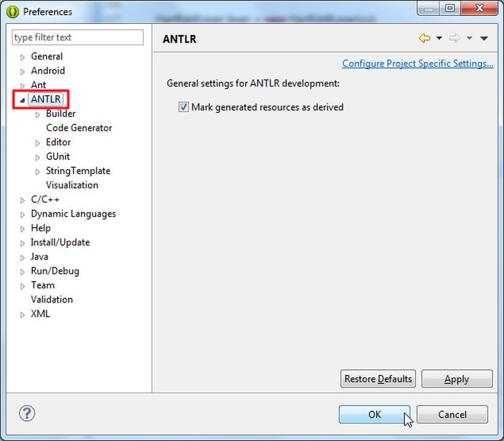This screenshot has width=504, height=441.
Task: Select the StringTemplate preferences item
Action: (x=78, y=171)
